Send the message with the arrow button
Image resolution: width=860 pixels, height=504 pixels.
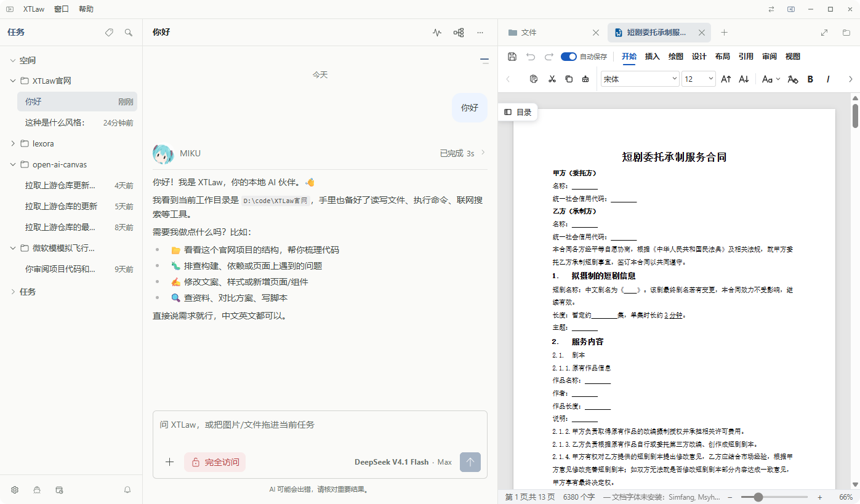point(470,462)
